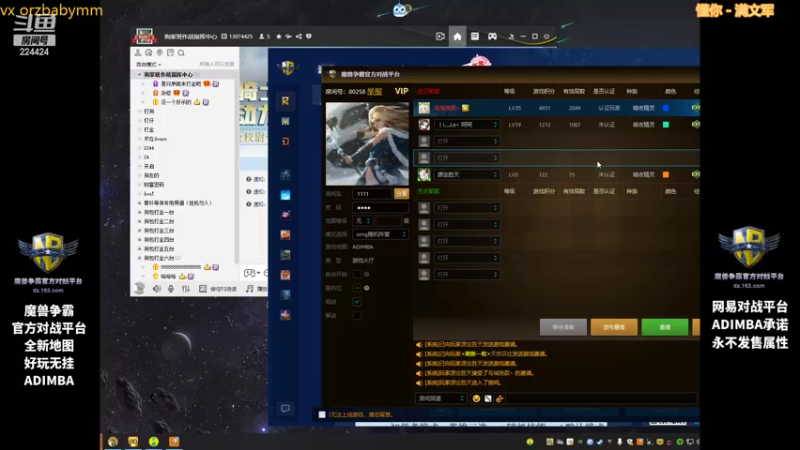Click the platform shield logo in sidebar

(288, 67)
